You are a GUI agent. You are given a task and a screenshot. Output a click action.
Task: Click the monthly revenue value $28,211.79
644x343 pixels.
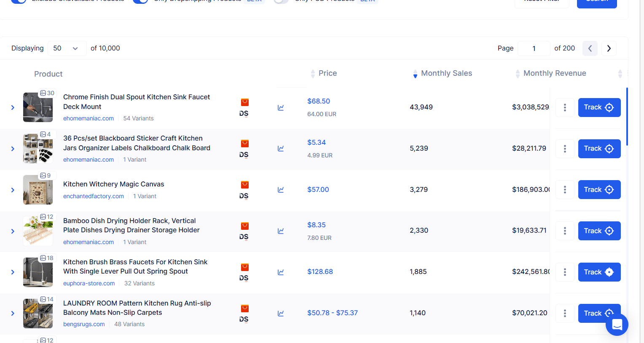pyautogui.click(x=529, y=148)
